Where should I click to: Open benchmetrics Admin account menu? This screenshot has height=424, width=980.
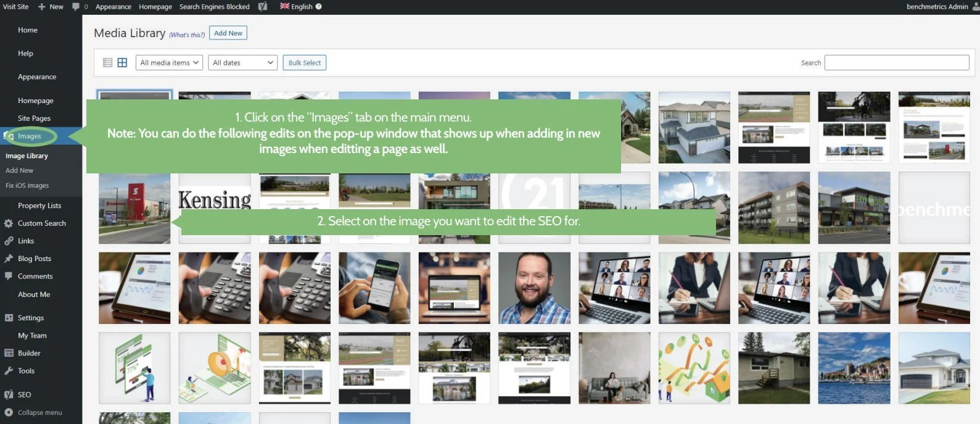[x=937, y=7]
